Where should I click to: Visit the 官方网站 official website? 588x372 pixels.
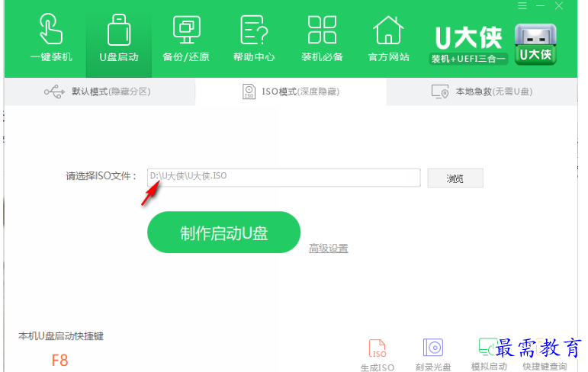pos(388,39)
